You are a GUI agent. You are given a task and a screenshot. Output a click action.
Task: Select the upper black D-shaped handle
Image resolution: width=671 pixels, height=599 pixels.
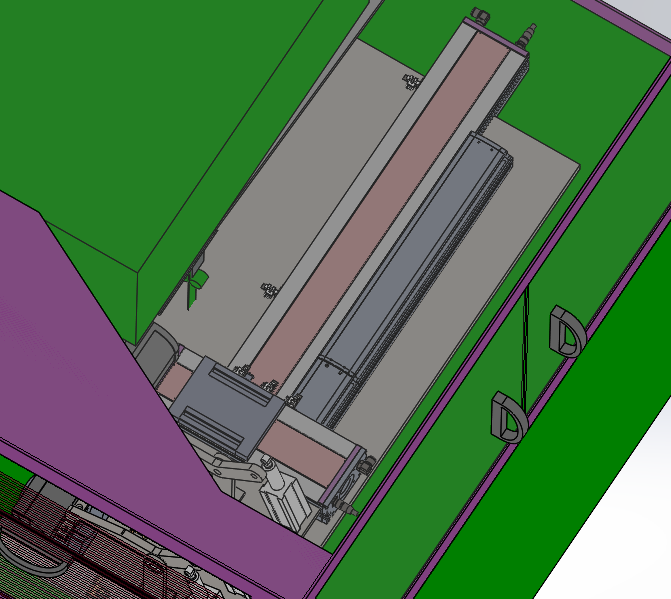click(x=567, y=331)
